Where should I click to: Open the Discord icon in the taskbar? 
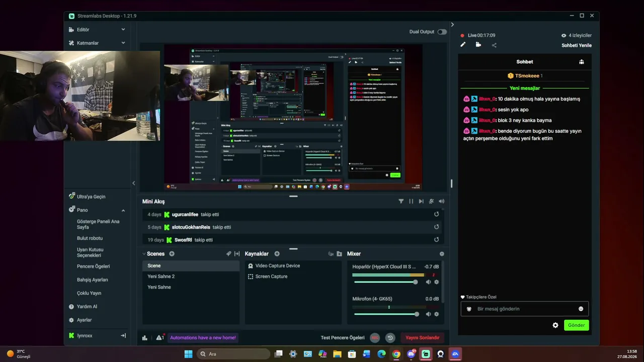coord(411,354)
